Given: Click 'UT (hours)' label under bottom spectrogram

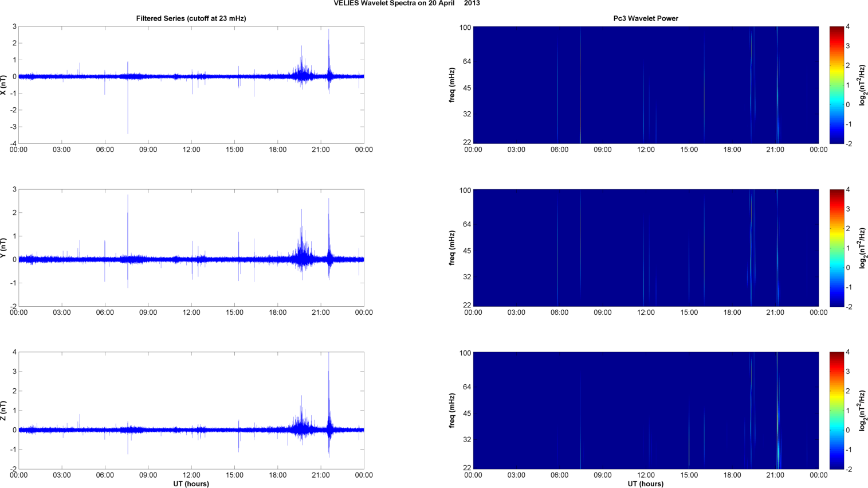Looking at the screenshot, I should (x=646, y=484).
